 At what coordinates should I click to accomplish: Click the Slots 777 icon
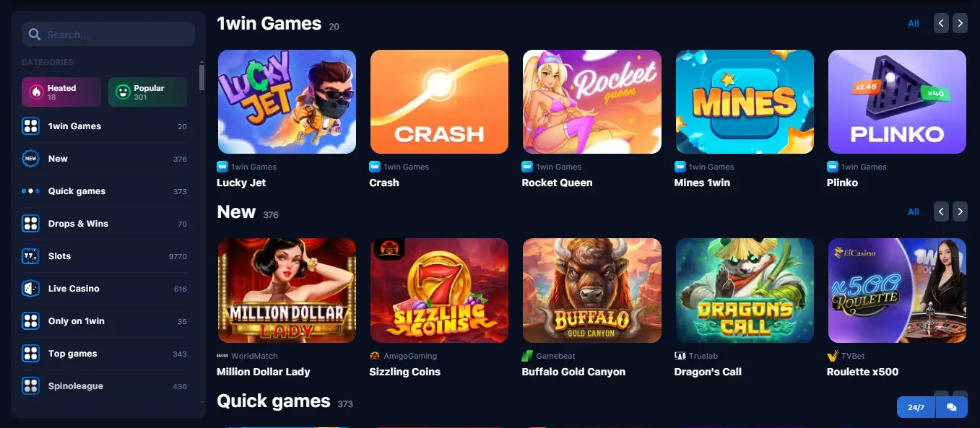tap(30, 256)
